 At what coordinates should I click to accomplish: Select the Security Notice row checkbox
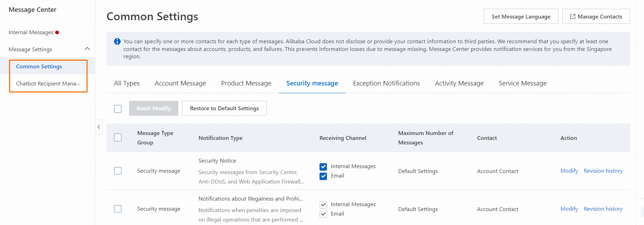click(x=118, y=171)
